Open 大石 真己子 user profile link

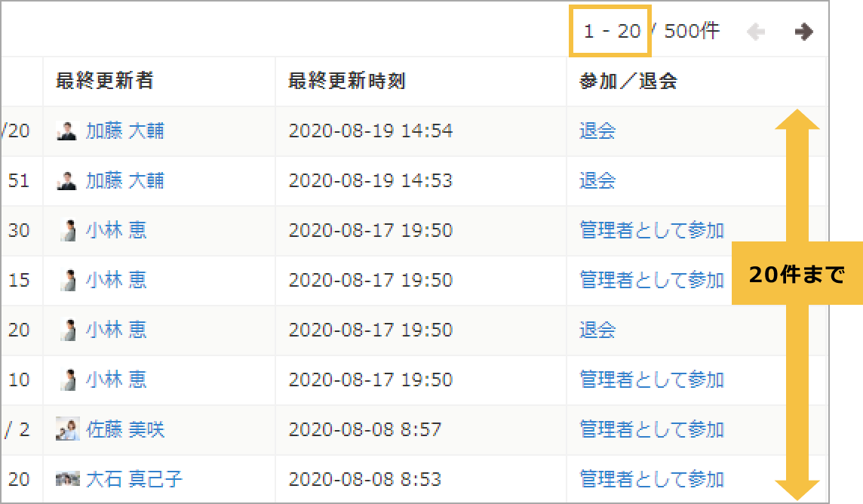point(134,479)
